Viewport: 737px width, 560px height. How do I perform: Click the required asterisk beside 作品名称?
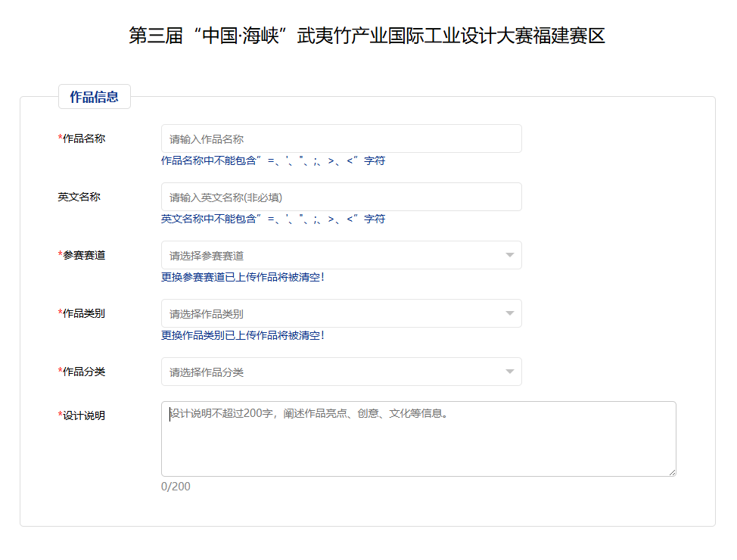pyautogui.click(x=58, y=138)
